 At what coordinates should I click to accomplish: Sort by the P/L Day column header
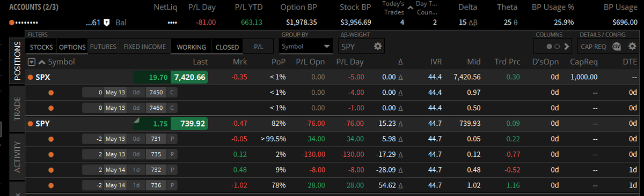click(x=350, y=62)
